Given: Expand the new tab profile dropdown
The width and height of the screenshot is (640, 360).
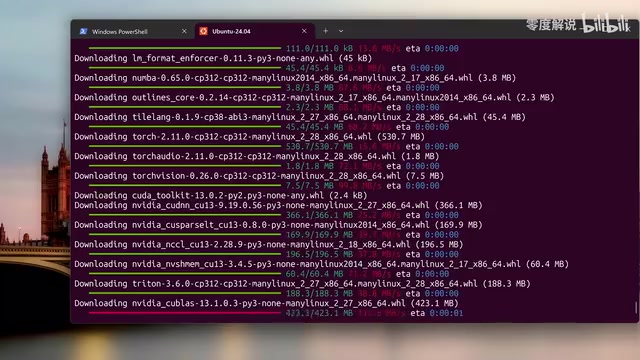Looking at the screenshot, I should pos(341,31).
